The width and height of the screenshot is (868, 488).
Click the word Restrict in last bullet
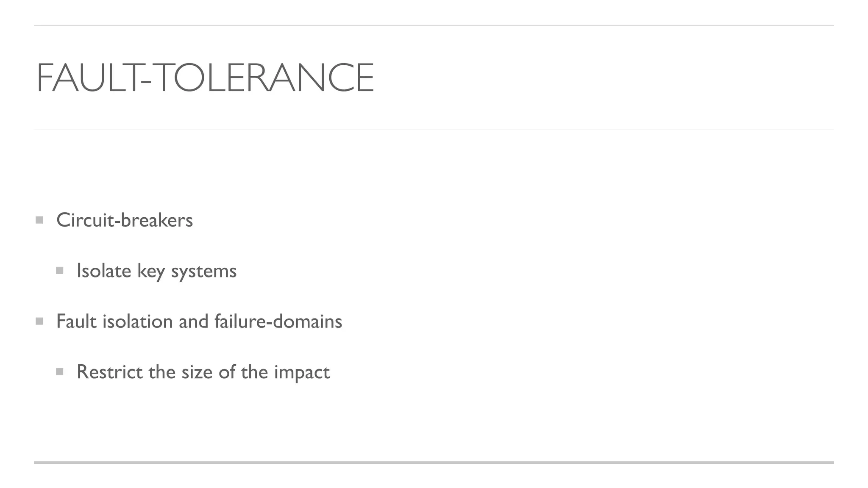point(110,372)
